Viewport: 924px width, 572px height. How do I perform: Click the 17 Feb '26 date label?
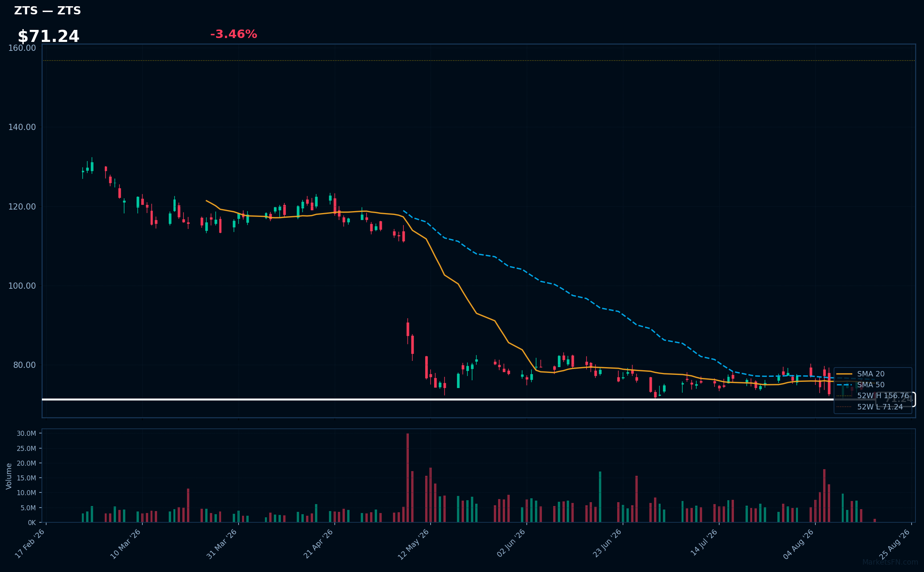[30, 544]
